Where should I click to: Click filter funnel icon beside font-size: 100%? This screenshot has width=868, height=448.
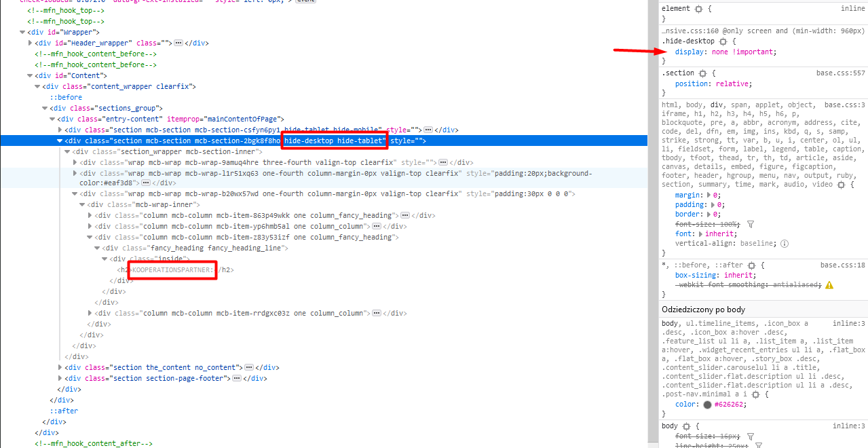pyautogui.click(x=751, y=224)
